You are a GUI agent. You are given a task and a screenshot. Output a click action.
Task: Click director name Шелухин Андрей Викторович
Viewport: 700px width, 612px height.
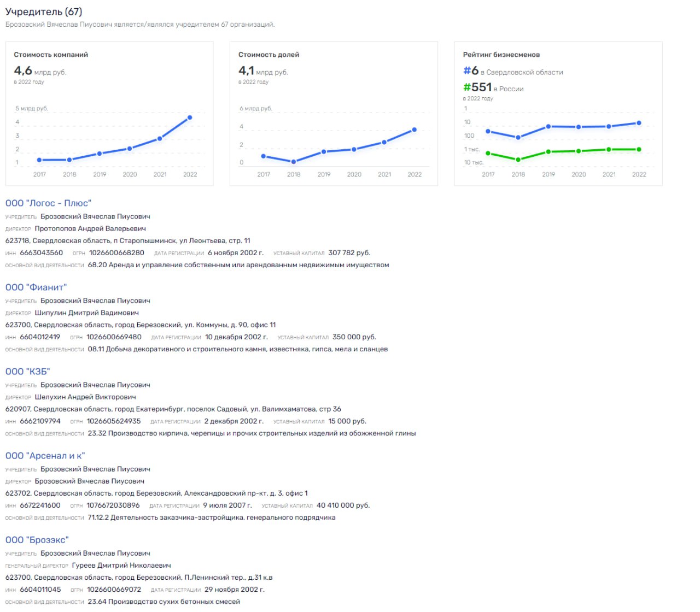(85, 397)
